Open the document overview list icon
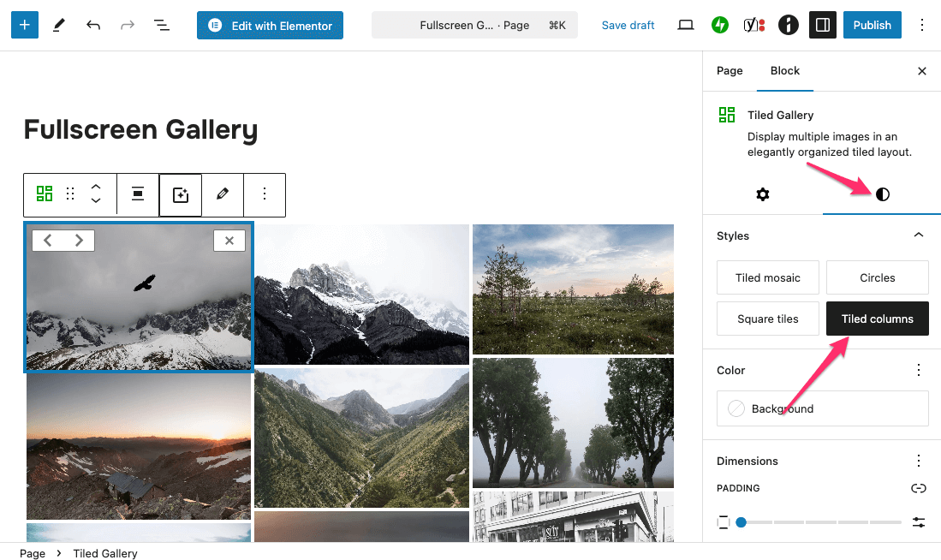 (x=162, y=25)
